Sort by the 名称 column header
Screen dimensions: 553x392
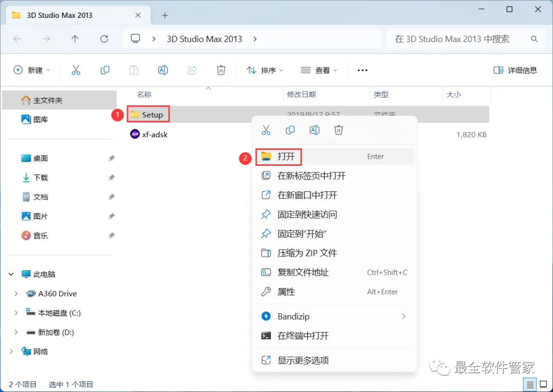tap(144, 95)
